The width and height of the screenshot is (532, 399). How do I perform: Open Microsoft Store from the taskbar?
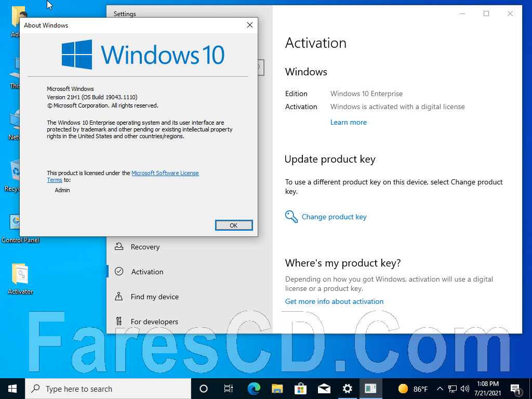pyautogui.click(x=301, y=389)
